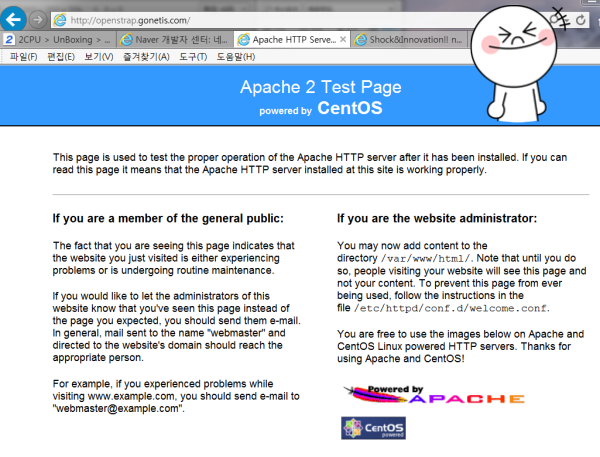
Task: Click the www.example.com text
Action: pos(131,396)
